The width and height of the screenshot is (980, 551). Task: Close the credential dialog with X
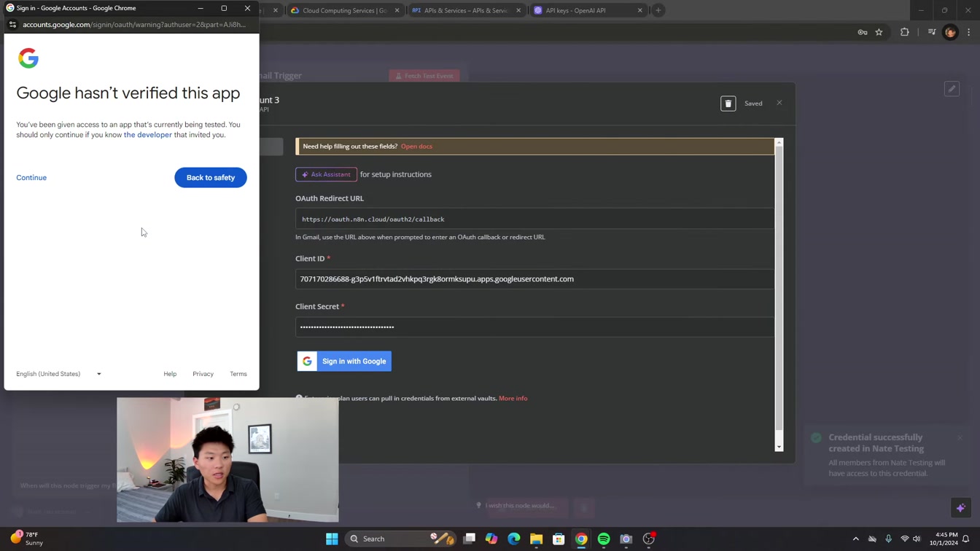click(779, 103)
